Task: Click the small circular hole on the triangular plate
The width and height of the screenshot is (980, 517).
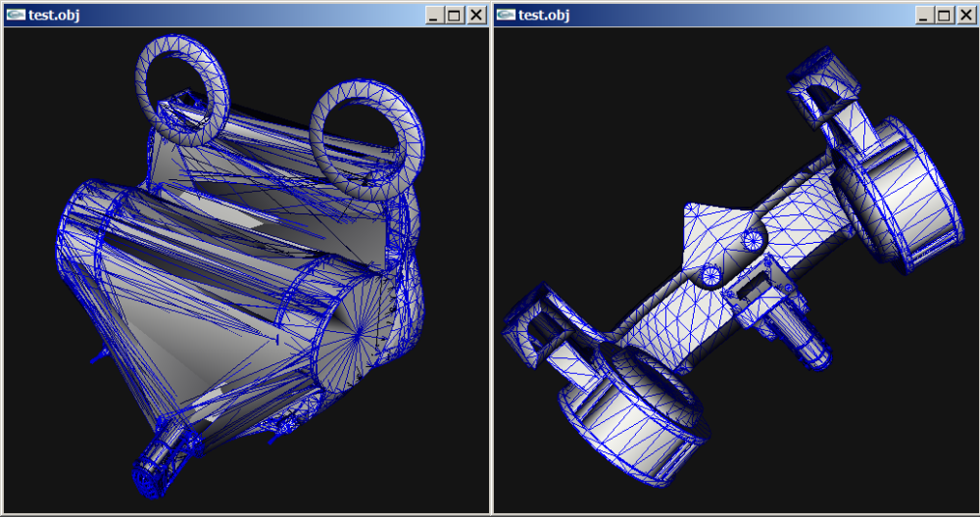Action: coord(755,238)
